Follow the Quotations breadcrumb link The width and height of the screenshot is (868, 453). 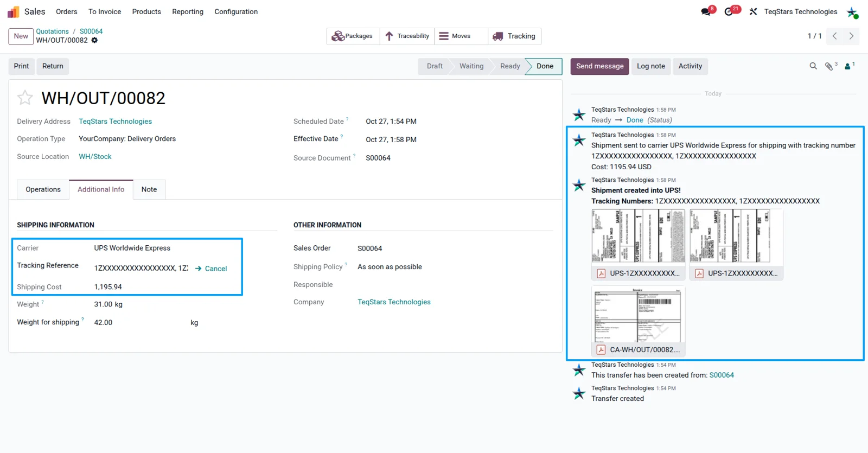[x=52, y=31]
